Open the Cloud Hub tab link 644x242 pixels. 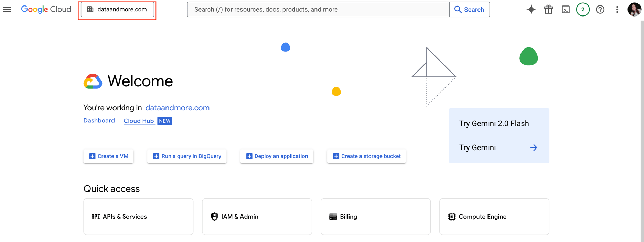[x=139, y=121]
